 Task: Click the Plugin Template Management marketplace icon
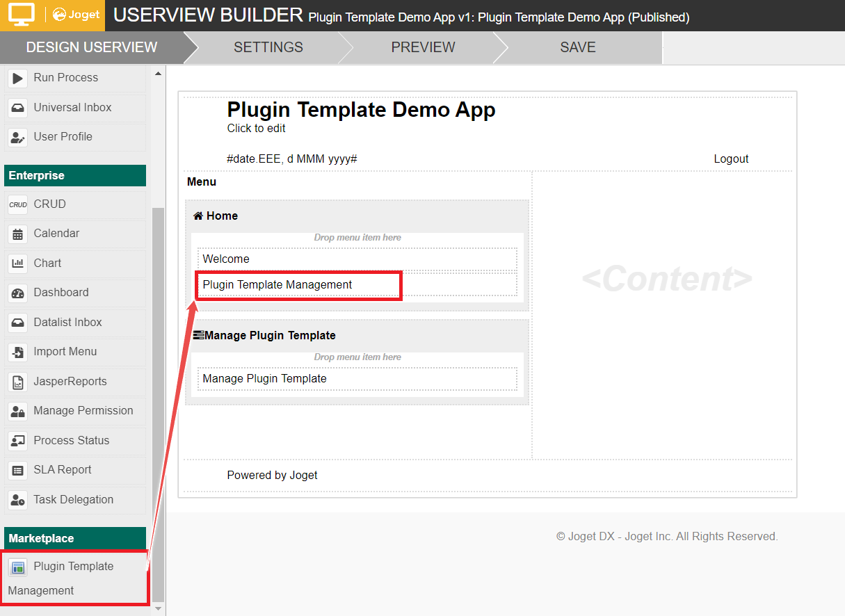pos(17,567)
